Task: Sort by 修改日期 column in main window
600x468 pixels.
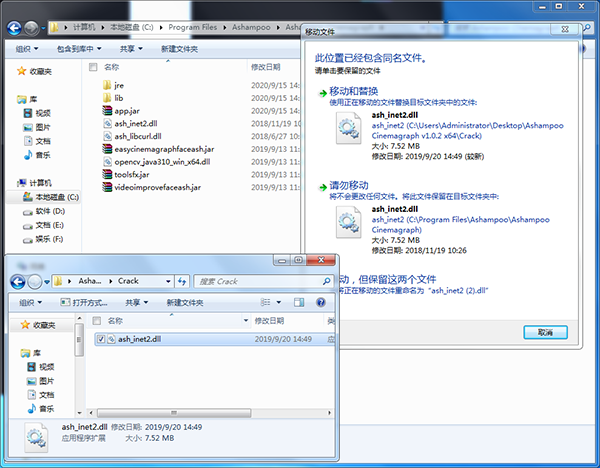Action: click(266, 67)
